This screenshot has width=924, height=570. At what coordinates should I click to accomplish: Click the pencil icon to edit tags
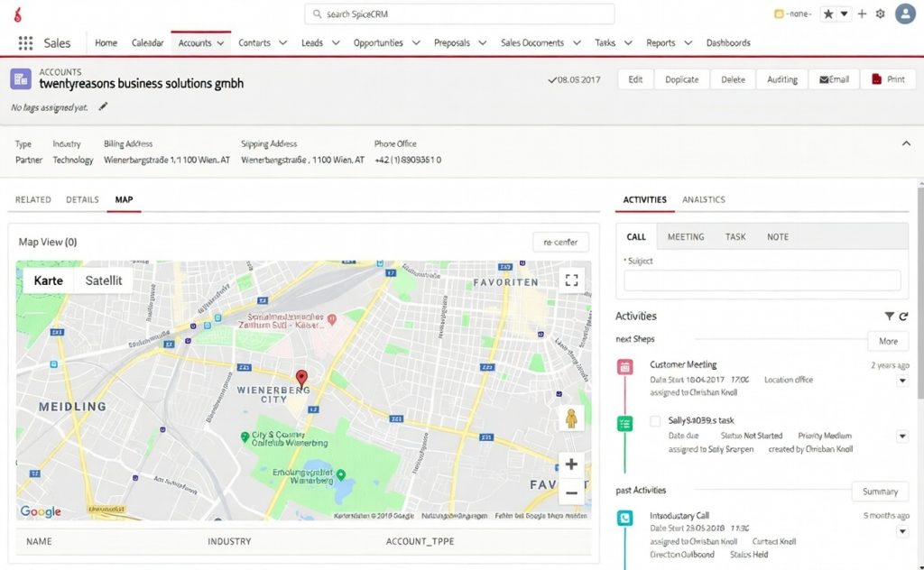click(x=103, y=106)
